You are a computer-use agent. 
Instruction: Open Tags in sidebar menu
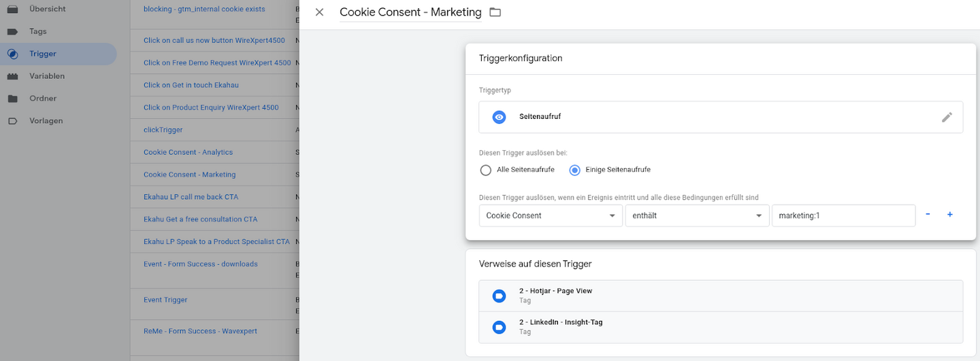pos(38,31)
